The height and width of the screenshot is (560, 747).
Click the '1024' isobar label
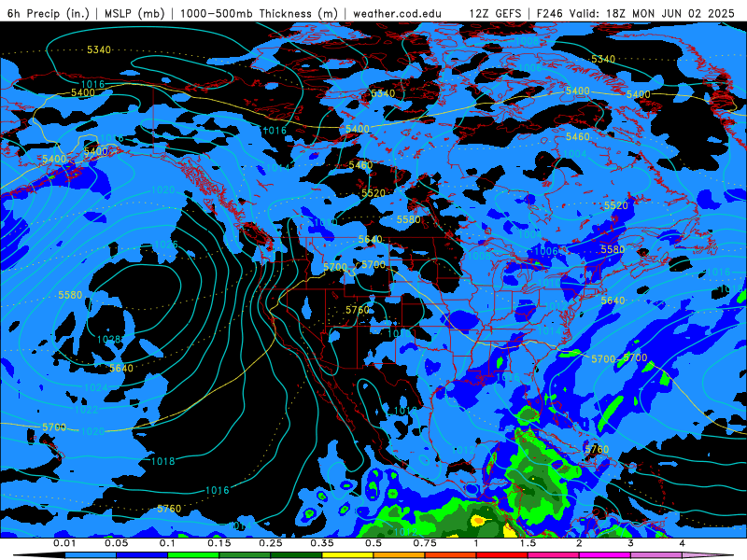pos(96,387)
